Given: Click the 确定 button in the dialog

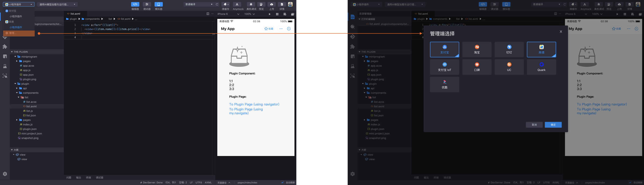Looking at the screenshot, I should point(553,125).
